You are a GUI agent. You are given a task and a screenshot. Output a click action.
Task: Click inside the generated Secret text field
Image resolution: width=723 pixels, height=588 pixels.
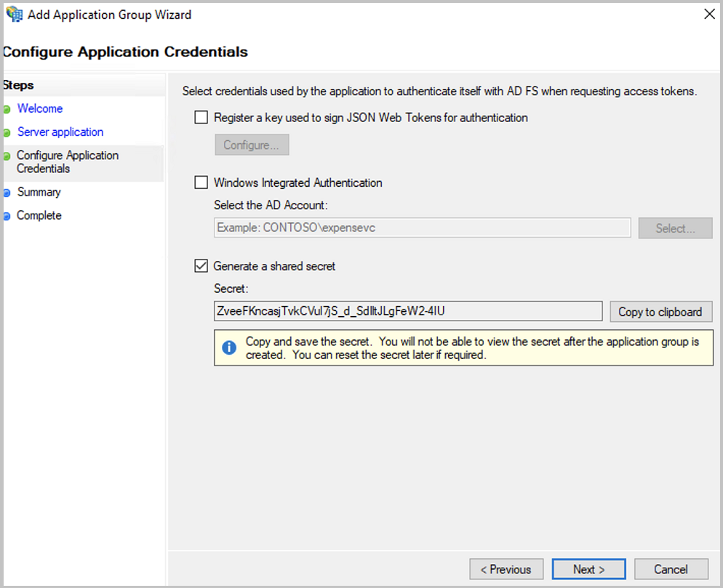tap(407, 311)
